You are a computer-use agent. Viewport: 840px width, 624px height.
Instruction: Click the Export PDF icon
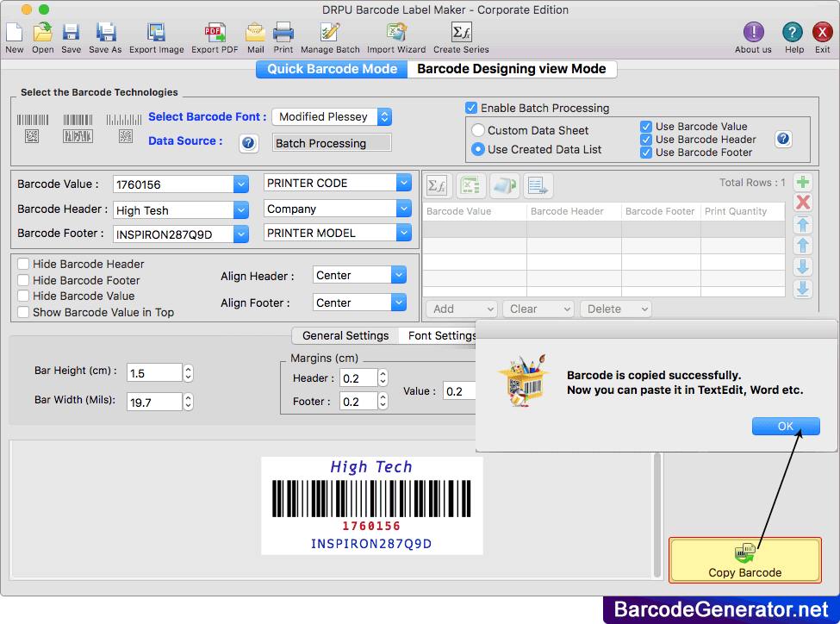pos(215,33)
